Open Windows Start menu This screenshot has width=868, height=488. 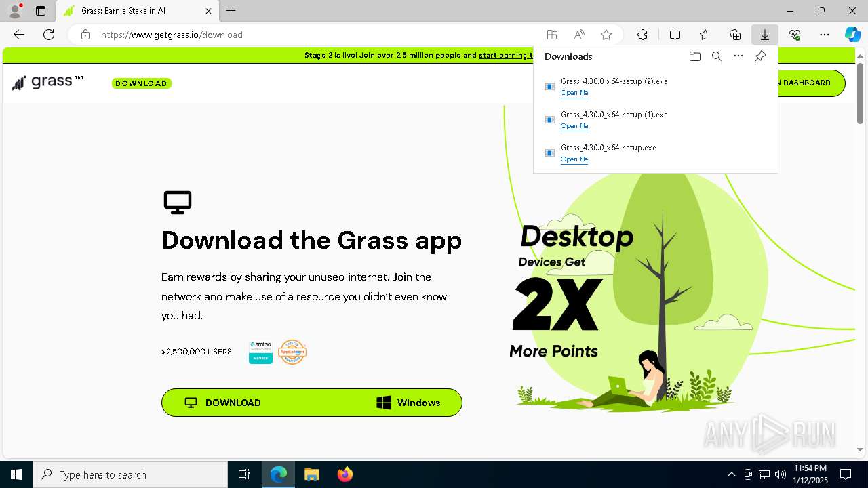tap(16, 474)
